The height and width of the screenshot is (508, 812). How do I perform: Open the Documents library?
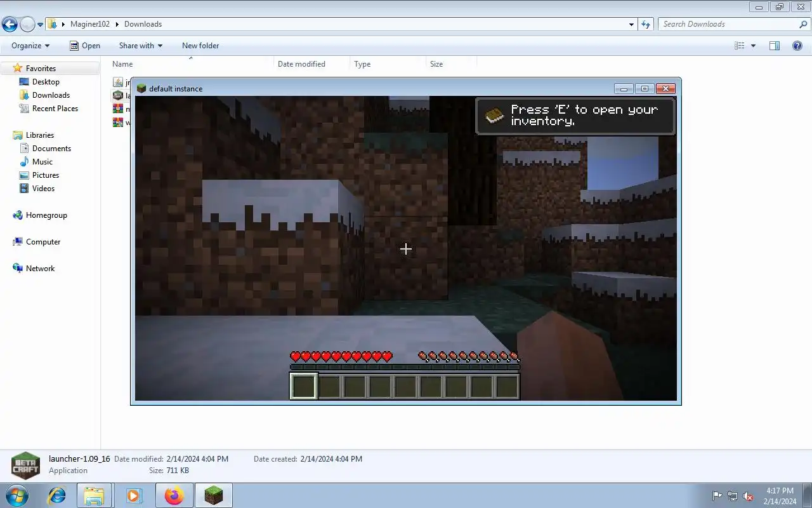51,149
